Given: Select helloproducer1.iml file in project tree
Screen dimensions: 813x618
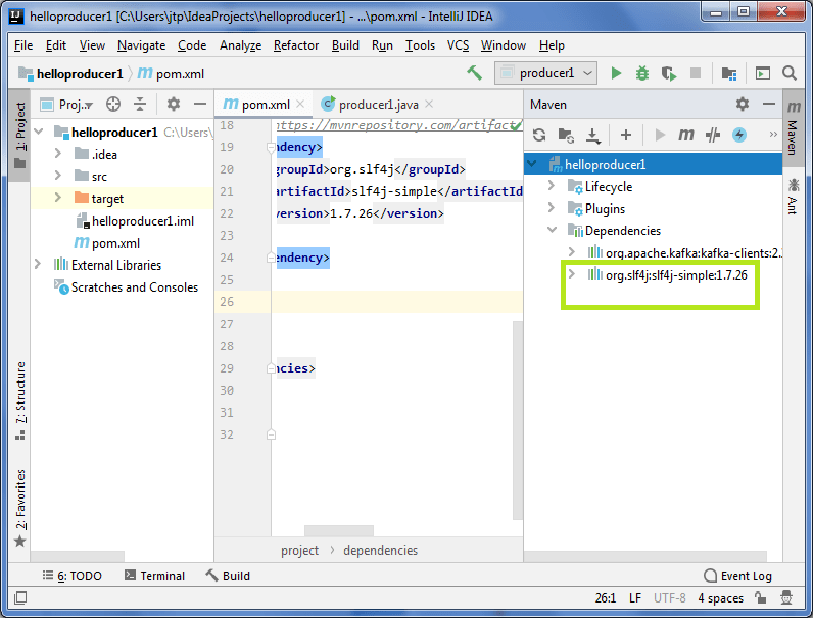Looking at the screenshot, I should point(135,221).
